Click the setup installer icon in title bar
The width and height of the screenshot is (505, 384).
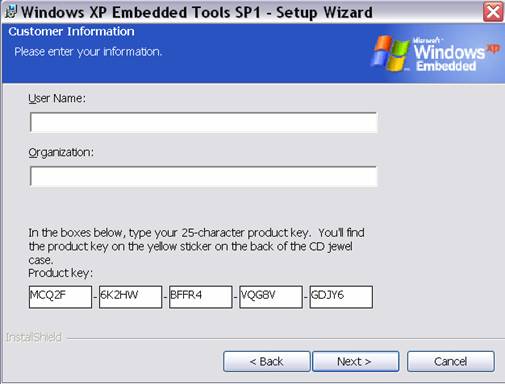point(11,12)
